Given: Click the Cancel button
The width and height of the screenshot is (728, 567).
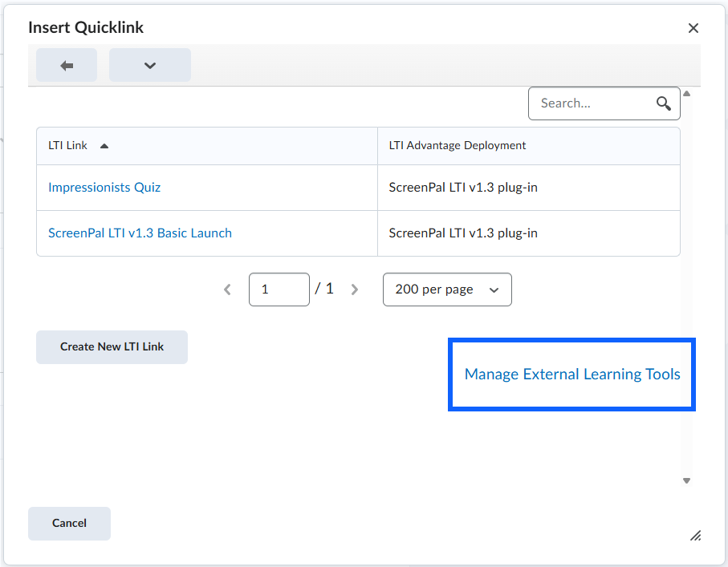Looking at the screenshot, I should [x=69, y=524].
